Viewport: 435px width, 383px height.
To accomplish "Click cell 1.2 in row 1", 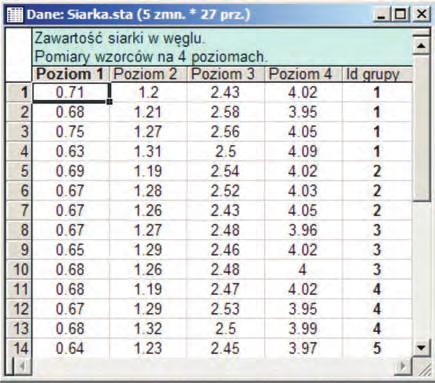I will click(x=148, y=92).
